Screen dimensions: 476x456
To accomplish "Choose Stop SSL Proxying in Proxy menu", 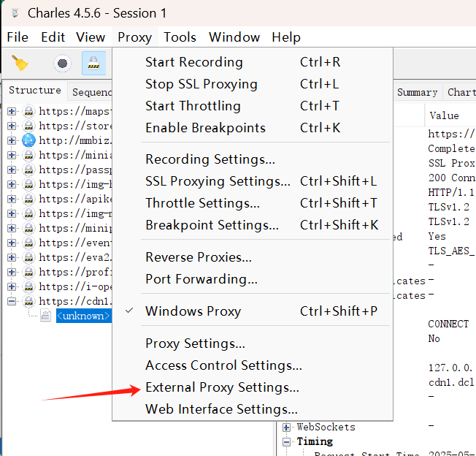I will (201, 84).
